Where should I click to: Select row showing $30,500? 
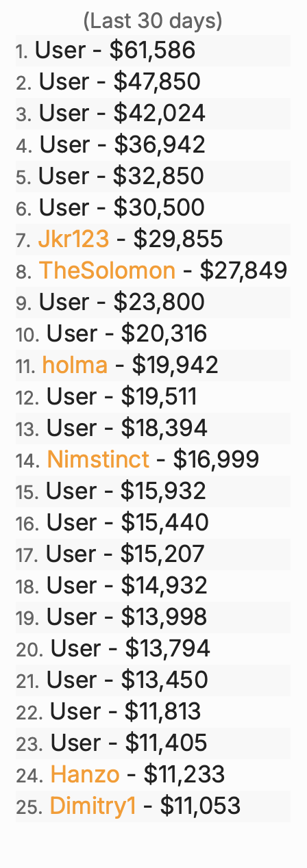[x=153, y=207]
